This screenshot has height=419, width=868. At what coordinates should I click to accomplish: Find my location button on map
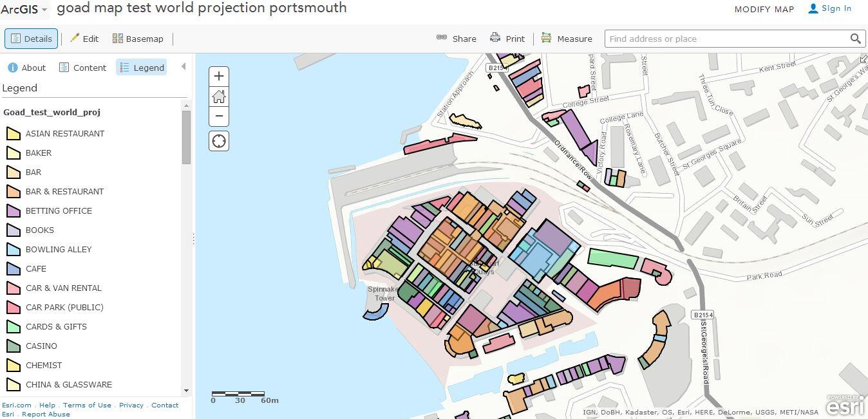[219, 141]
